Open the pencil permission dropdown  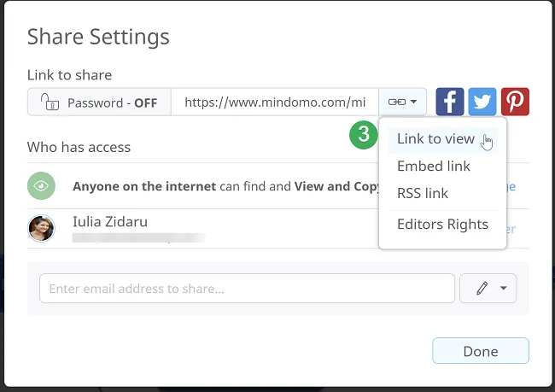(x=488, y=289)
